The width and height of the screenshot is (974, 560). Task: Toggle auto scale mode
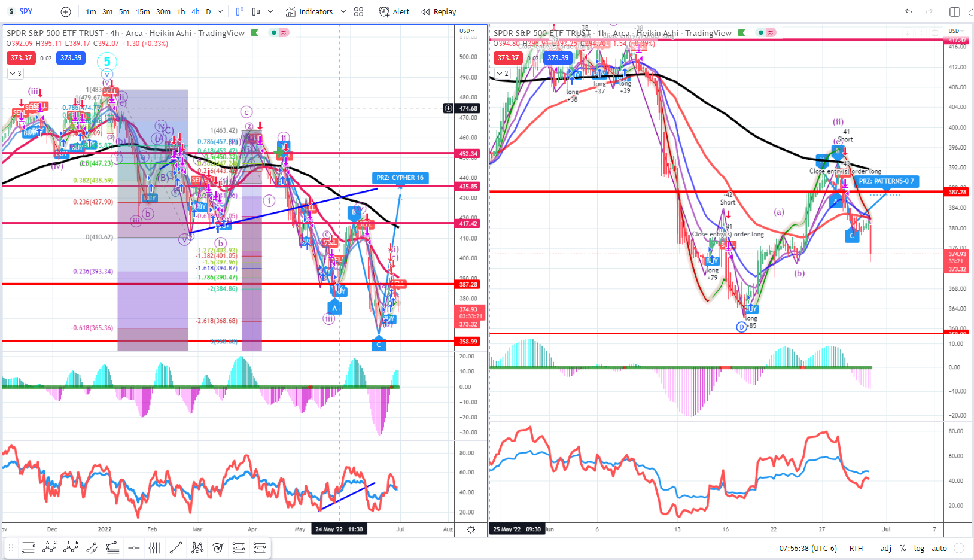(x=939, y=548)
